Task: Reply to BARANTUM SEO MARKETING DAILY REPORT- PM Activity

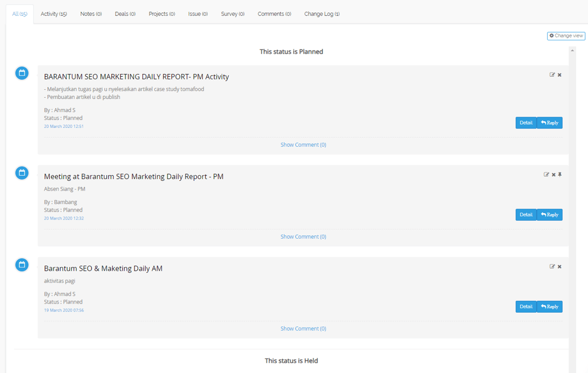Action: (550, 123)
